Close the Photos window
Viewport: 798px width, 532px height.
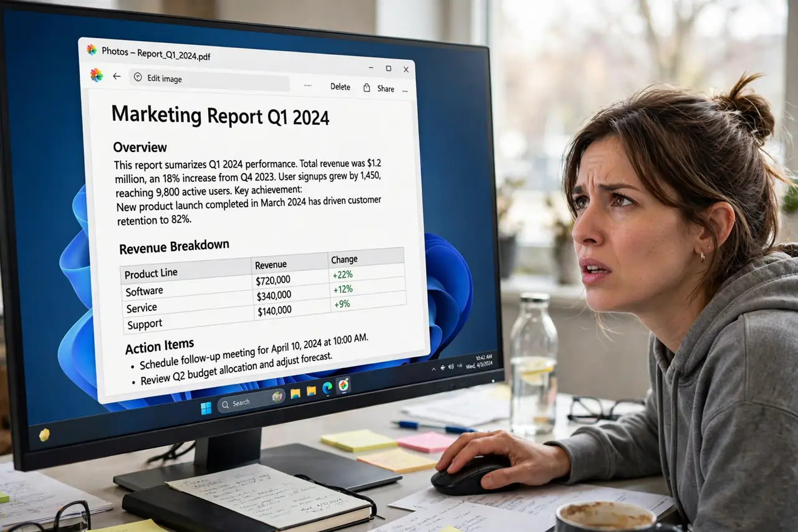[x=406, y=70]
